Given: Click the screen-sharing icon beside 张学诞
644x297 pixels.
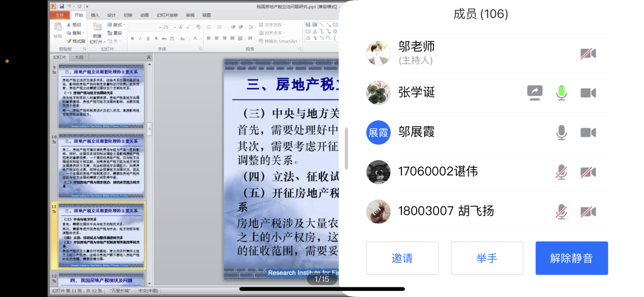Looking at the screenshot, I should [534, 92].
